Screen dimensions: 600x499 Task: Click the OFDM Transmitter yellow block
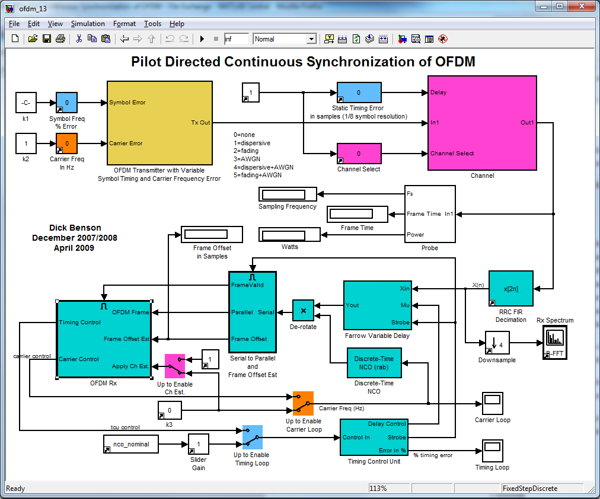pyautogui.click(x=159, y=123)
